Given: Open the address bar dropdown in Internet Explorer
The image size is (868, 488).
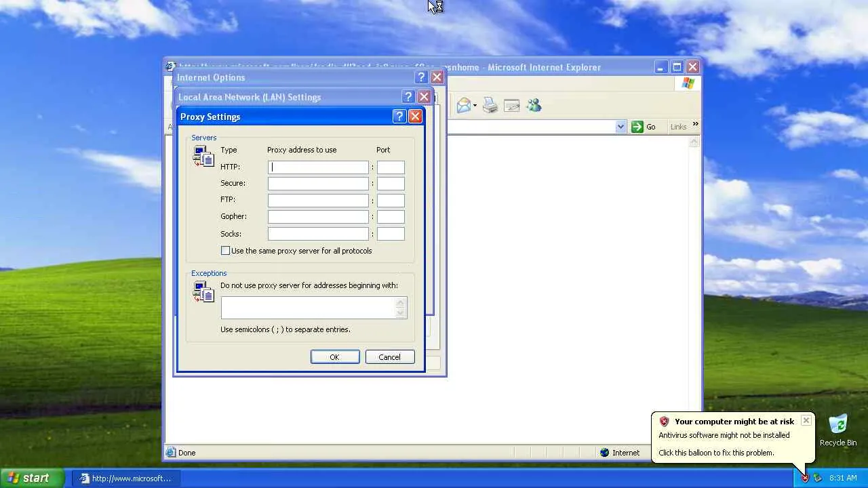Looking at the screenshot, I should pyautogui.click(x=620, y=127).
